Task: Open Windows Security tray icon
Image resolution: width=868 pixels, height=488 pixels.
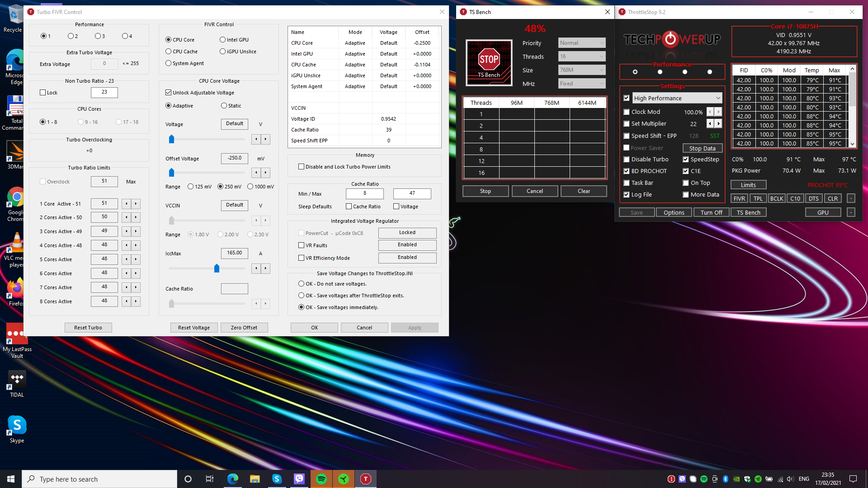Action: click(747, 479)
